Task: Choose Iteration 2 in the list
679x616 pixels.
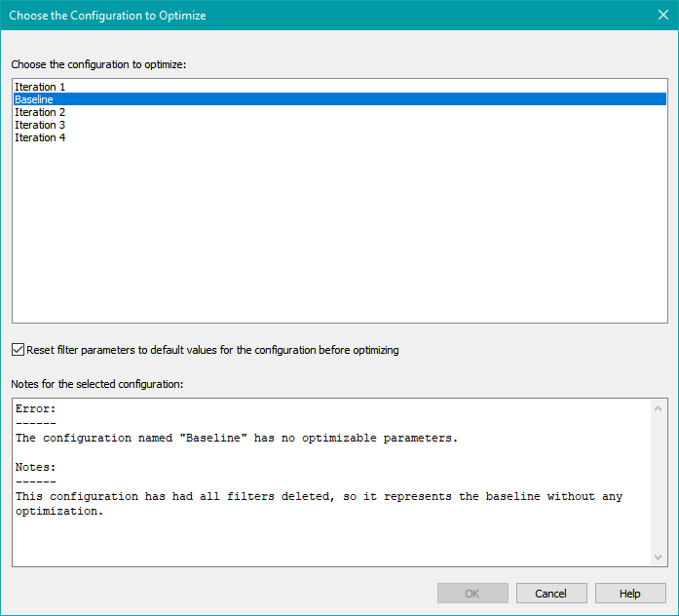Action: [339, 112]
